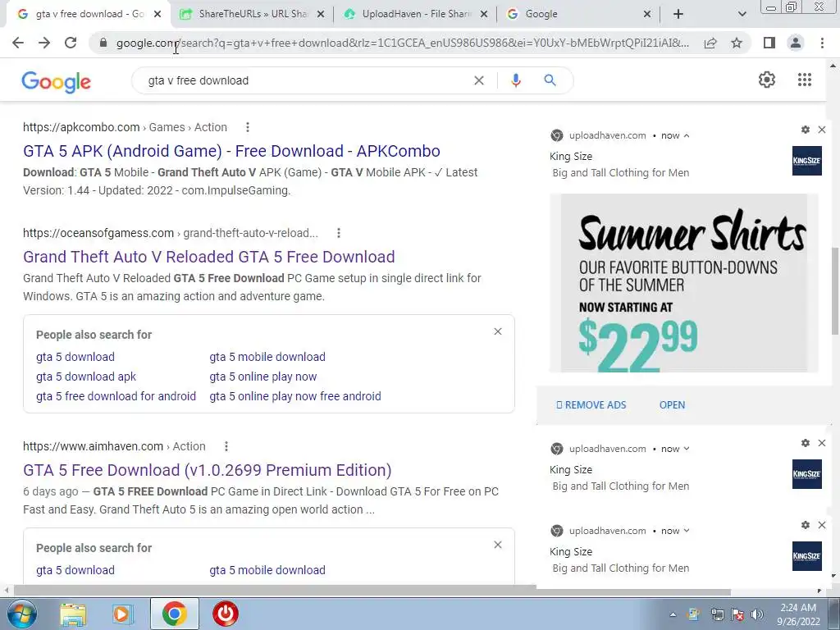840x630 pixels.
Task: Dismiss the top uploadhaven notification
Action: (x=822, y=130)
